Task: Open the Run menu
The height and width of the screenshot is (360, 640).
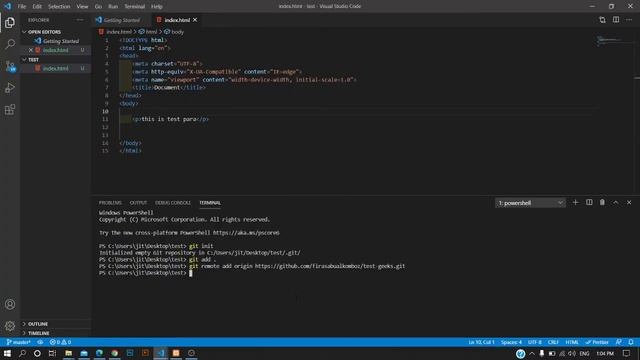Action: 113,7
